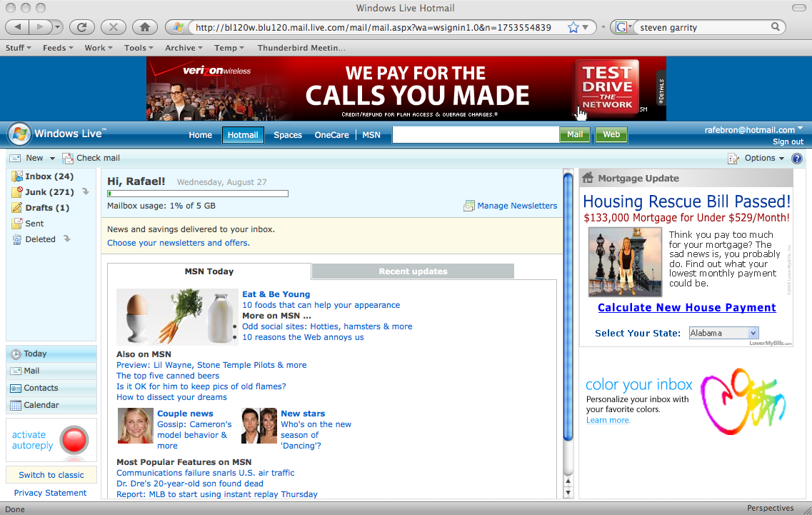The height and width of the screenshot is (515, 812).
Task: Click Home in the Windows Live navigation
Action: click(x=201, y=135)
